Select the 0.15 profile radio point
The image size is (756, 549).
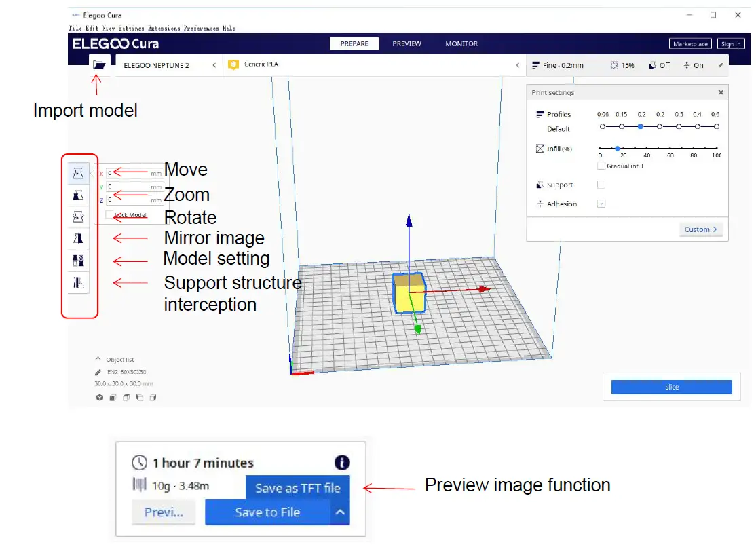pyautogui.click(x=622, y=126)
